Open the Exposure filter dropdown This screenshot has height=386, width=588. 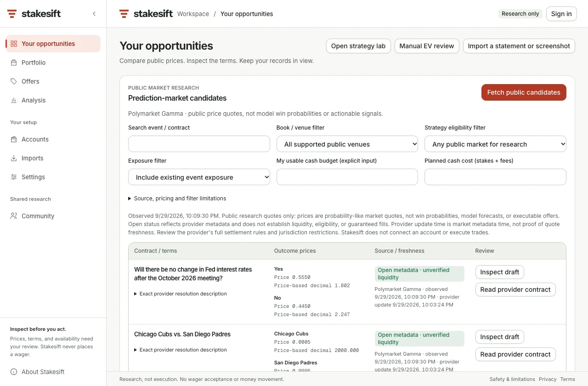coord(199,177)
